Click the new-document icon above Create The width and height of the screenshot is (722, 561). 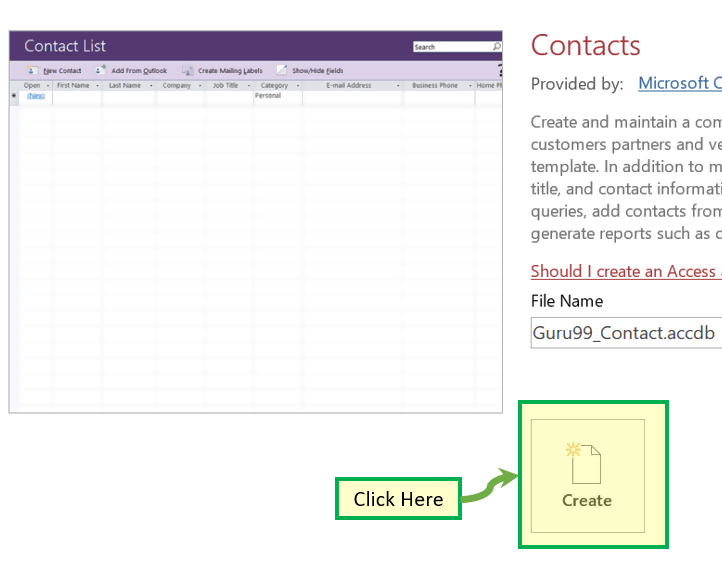click(x=584, y=463)
